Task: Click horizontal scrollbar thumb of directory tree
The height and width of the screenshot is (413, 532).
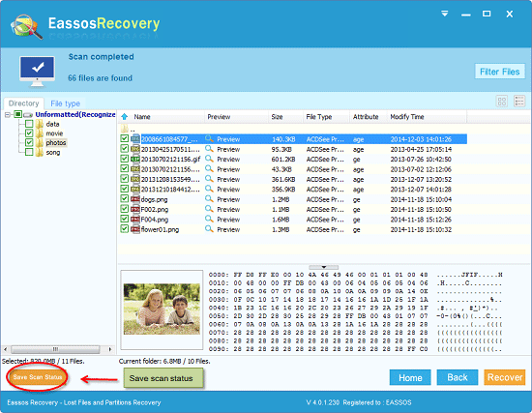Action: 55,349
